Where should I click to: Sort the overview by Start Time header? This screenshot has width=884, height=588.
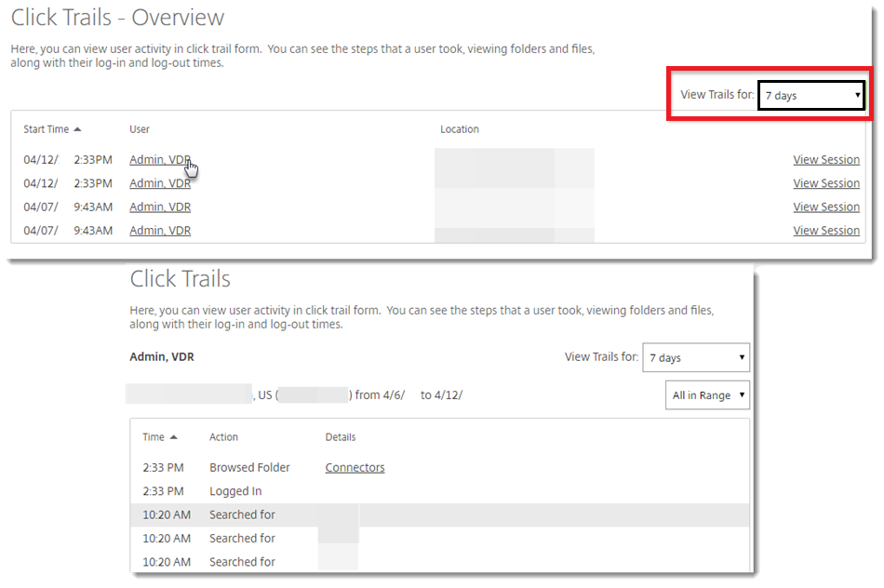tap(46, 129)
